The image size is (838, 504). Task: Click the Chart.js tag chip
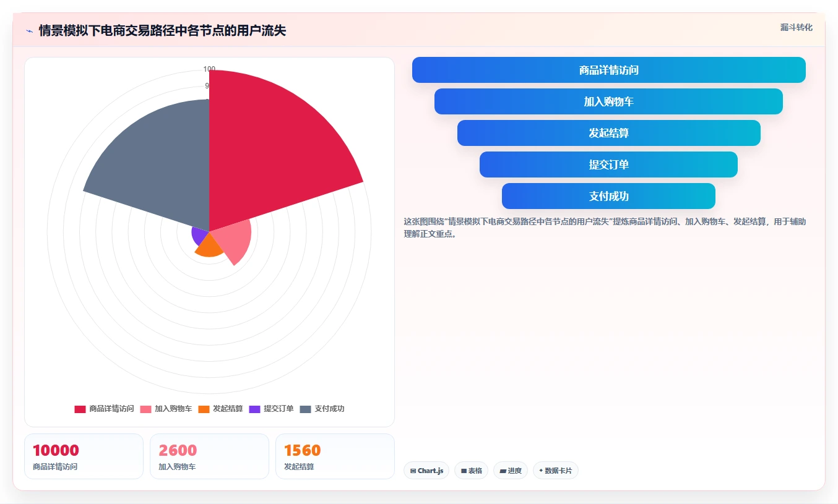(x=426, y=471)
